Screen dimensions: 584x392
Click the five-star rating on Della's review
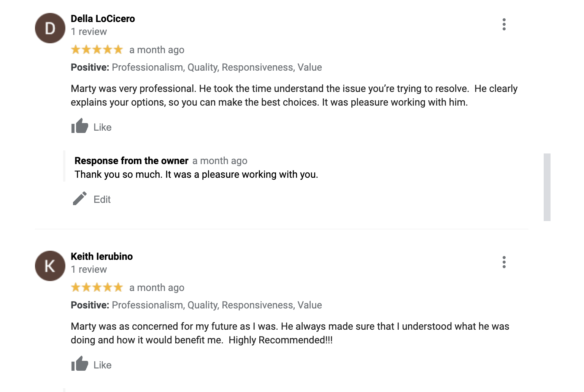pyautogui.click(x=97, y=50)
